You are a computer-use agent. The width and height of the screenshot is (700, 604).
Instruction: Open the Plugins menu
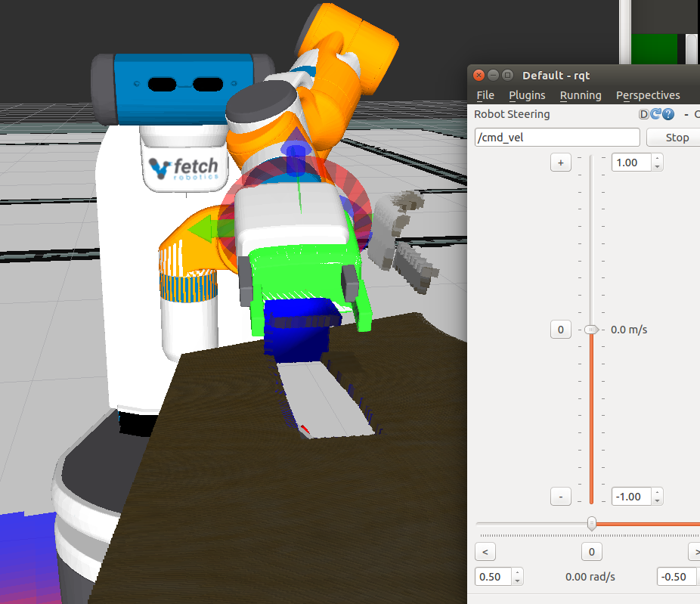tap(527, 95)
